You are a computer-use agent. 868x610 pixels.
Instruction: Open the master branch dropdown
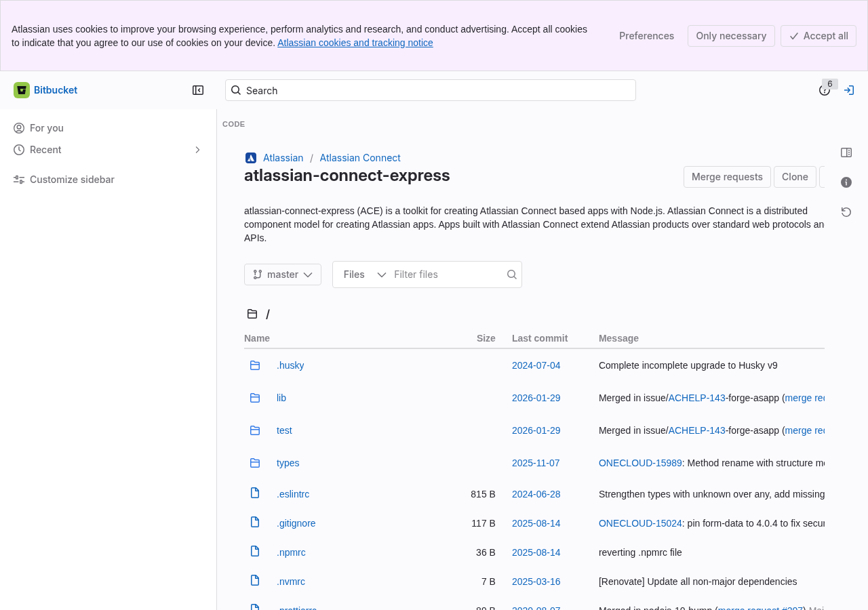coord(283,274)
